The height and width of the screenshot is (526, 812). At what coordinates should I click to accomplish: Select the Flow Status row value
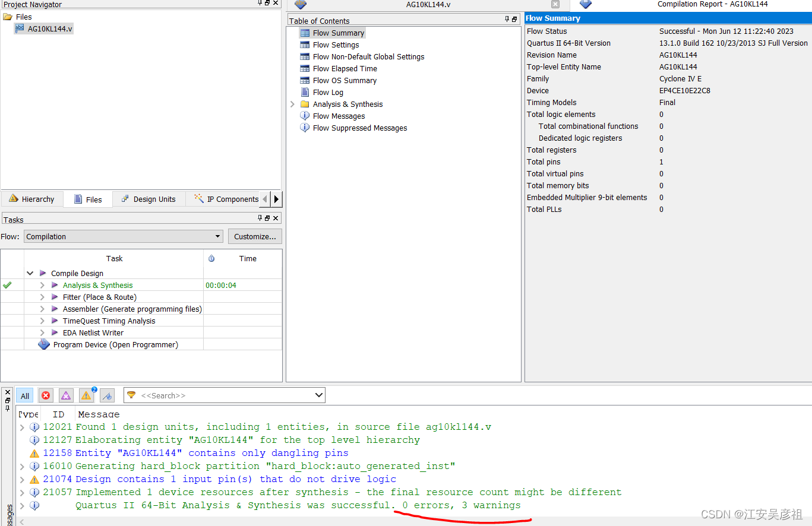pos(726,31)
